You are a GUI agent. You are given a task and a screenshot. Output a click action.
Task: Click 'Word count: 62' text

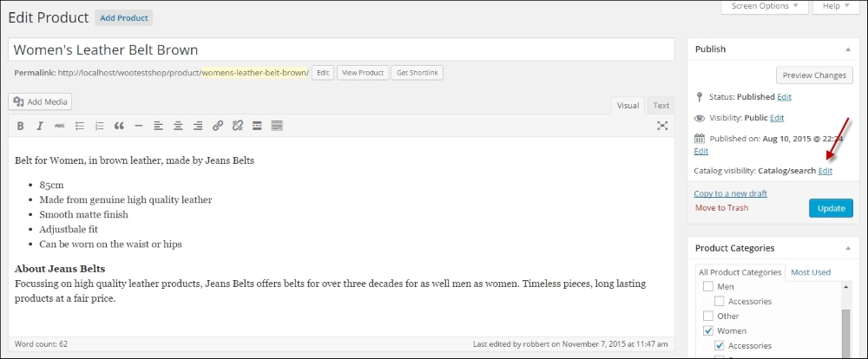coord(41,344)
